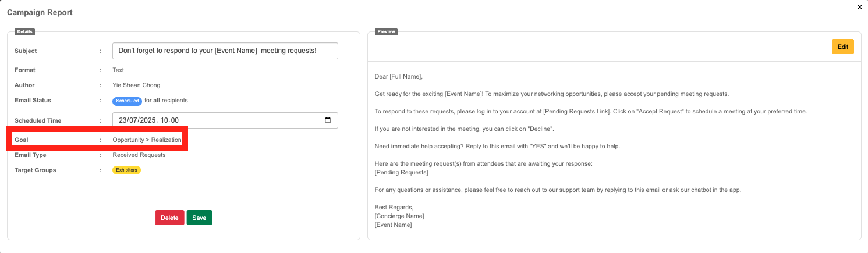Click the Format value Text

[118, 70]
